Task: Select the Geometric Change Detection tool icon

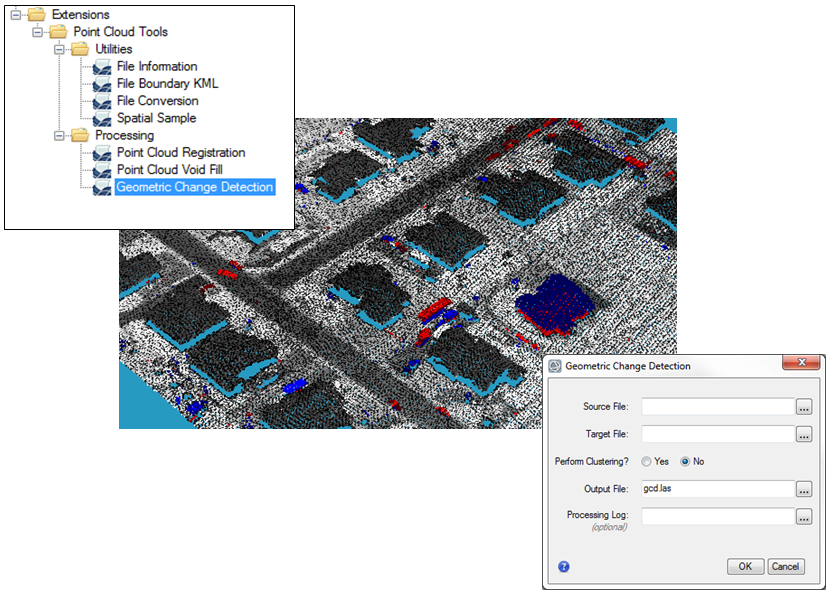Action: (x=100, y=187)
